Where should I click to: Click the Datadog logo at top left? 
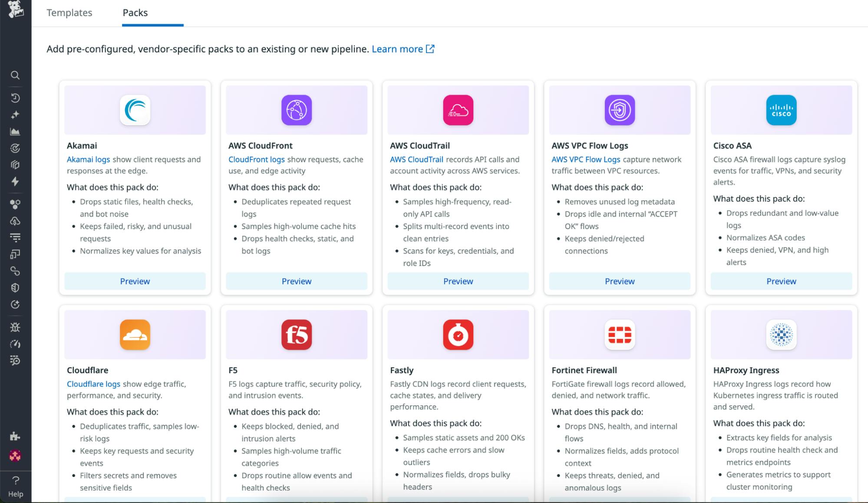pos(16,9)
